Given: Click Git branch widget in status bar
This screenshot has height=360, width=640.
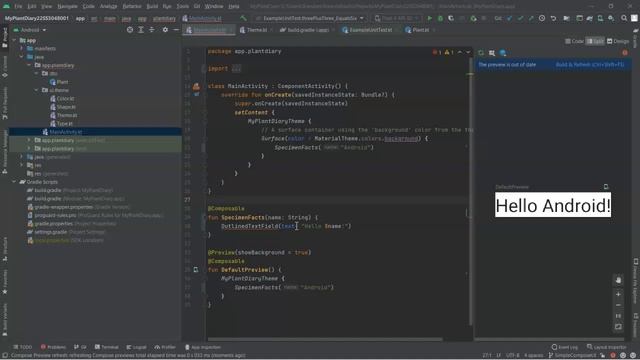Looking at the screenshot, I should pyautogui.click(x=571, y=355).
